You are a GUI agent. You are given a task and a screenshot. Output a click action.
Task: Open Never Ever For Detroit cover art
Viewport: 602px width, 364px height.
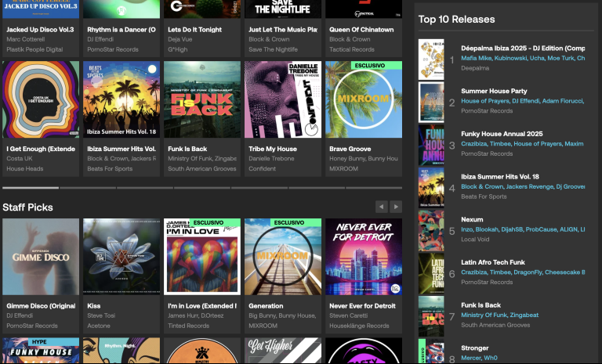[x=364, y=257]
